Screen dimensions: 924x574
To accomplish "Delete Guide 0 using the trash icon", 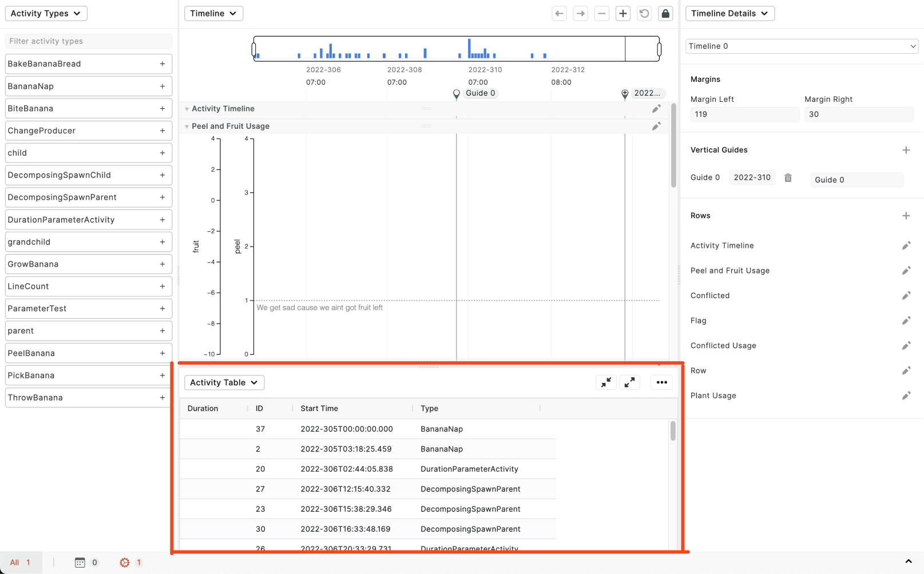I will pyautogui.click(x=788, y=177).
